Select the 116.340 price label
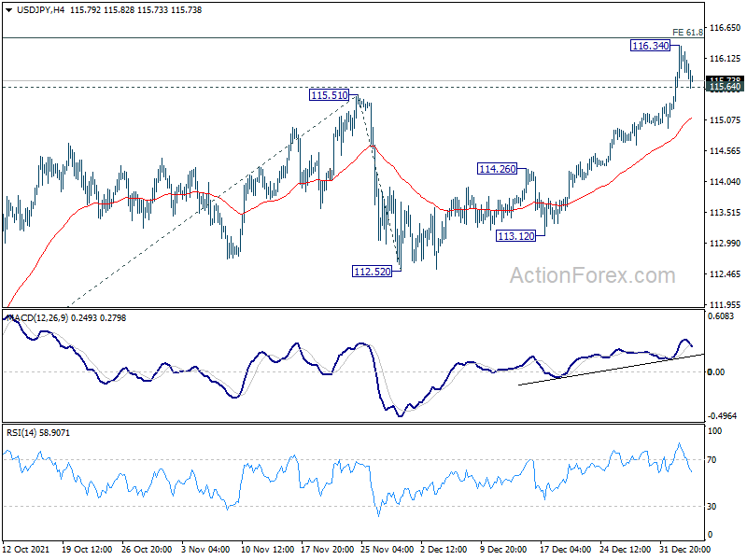Viewport: 747px width, 560px height. pyautogui.click(x=650, y=46)
